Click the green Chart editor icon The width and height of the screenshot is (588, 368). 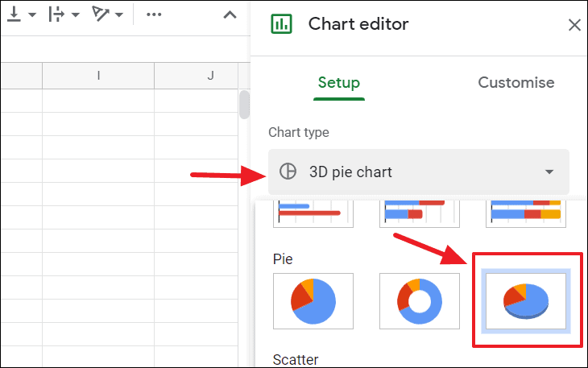point(281,24)
